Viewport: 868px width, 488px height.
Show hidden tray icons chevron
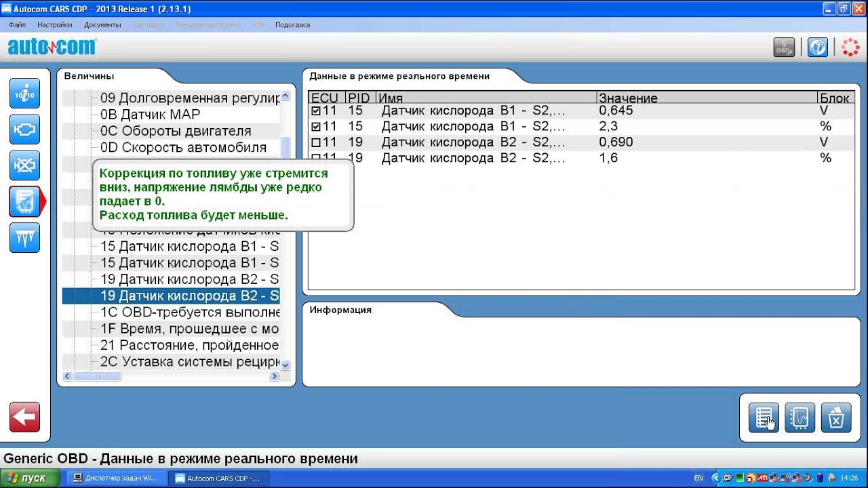(715, 478)
